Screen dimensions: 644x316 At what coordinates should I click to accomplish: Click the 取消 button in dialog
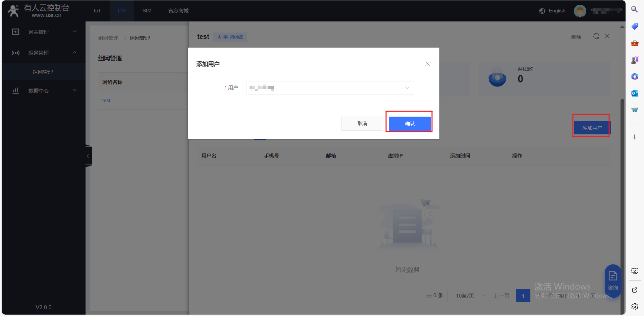point(362,124)
